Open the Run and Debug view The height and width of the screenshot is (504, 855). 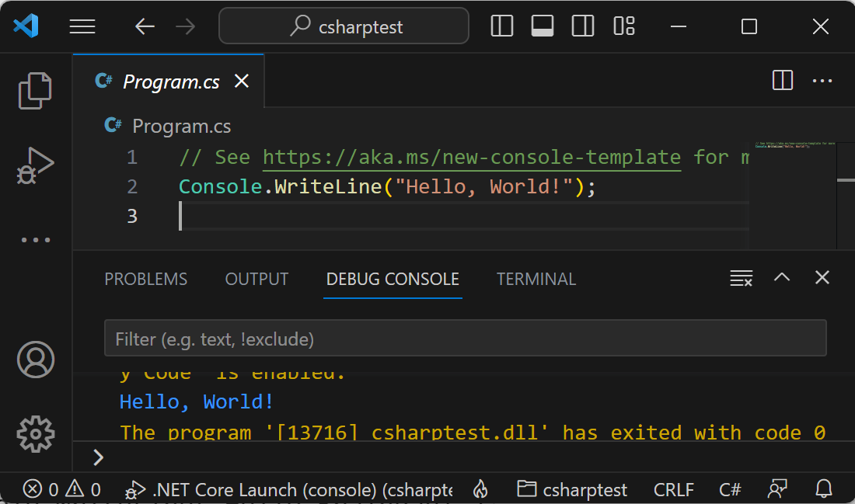pos(35,165)
